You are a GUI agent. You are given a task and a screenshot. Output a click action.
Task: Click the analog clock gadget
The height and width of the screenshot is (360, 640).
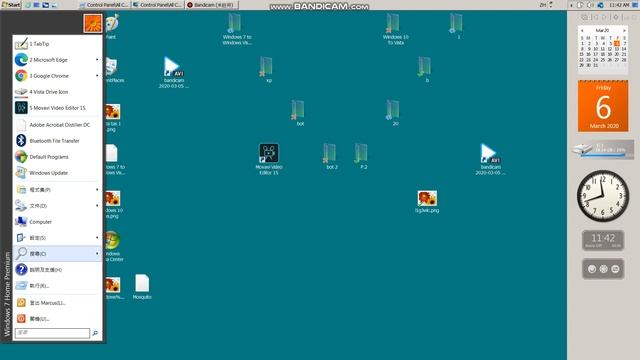pos(603,196)
